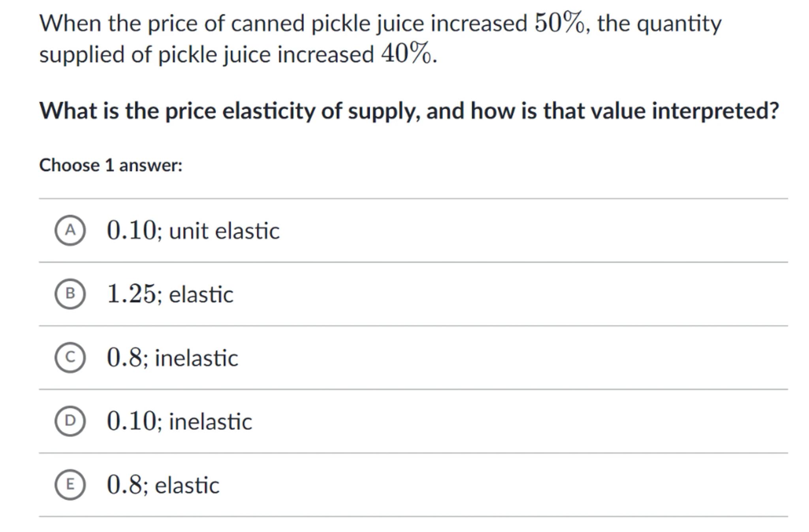This screenshot has width=809, height=532.
Task: Choose radio option C
Action: tap(70, 358)
